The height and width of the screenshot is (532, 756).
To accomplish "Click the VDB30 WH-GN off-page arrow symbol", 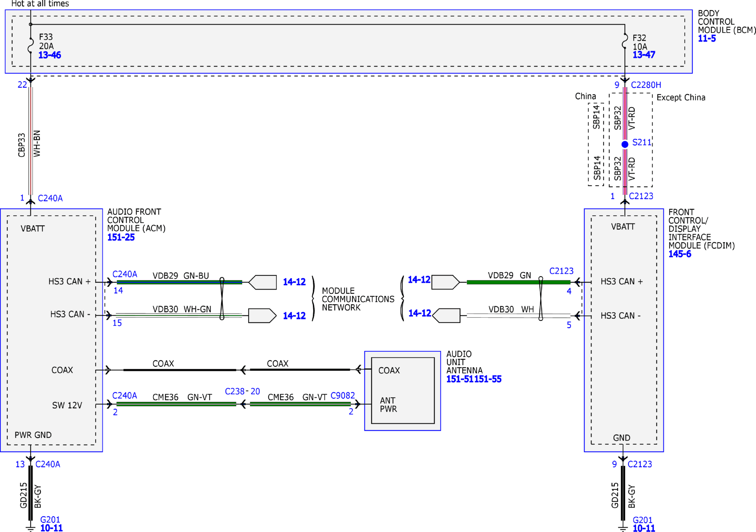I will pos(263,316).
